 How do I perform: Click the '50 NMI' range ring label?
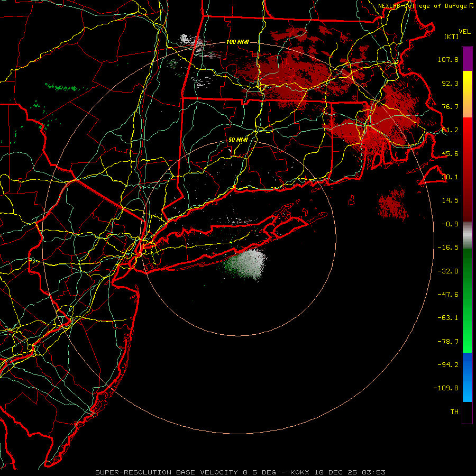pyautogui.click(x=238, y=140)
